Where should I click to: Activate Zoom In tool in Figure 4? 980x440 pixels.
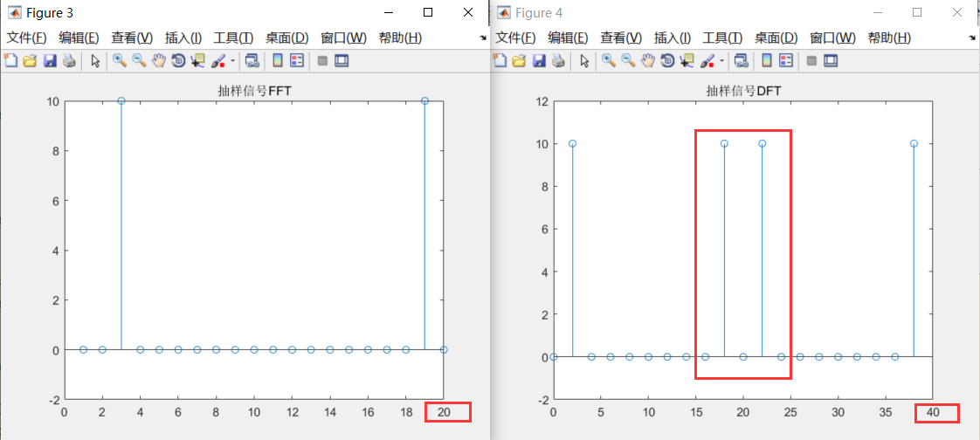click(x=609, y=60)
